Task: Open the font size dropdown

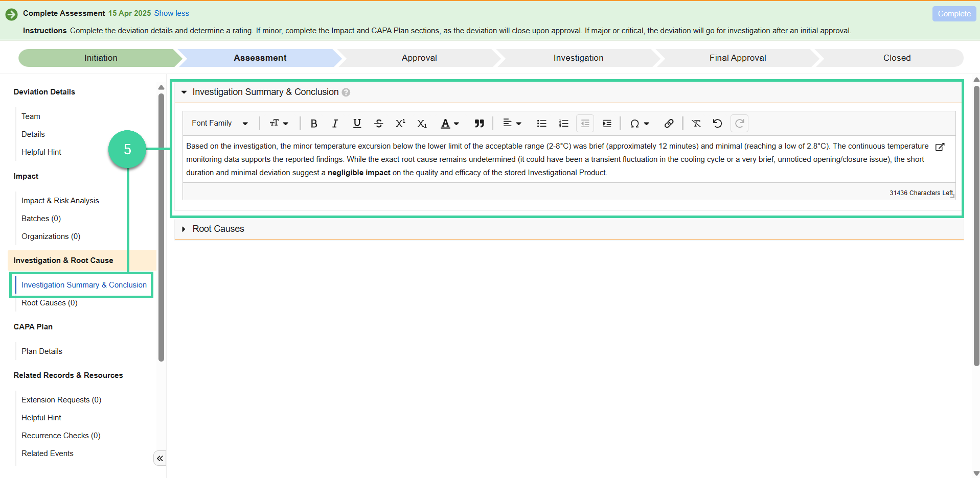Action: pyautogui.click(x=279, y=124)
